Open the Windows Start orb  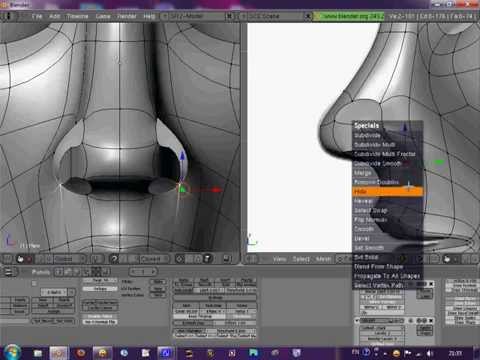point(12,352)
